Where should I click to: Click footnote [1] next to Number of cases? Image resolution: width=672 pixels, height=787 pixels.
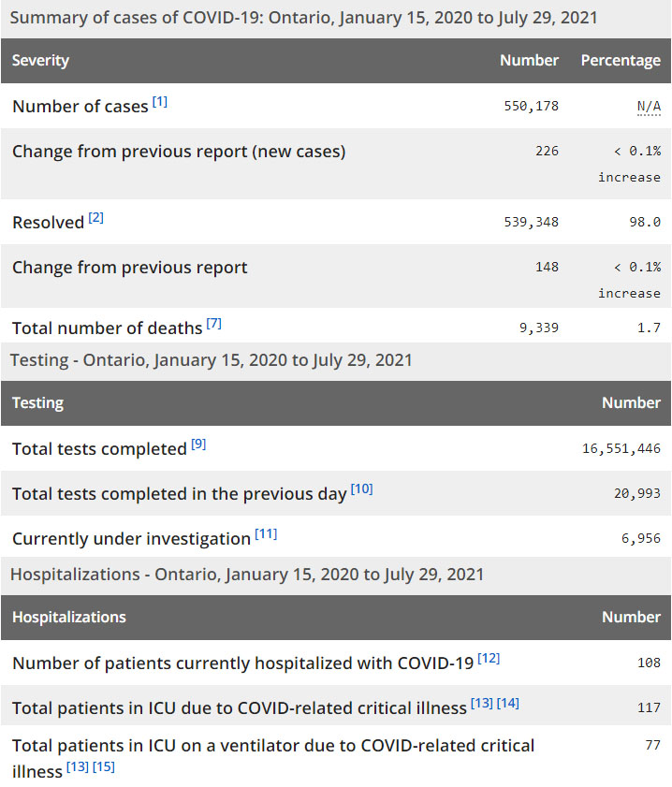(x=160, y=101)
